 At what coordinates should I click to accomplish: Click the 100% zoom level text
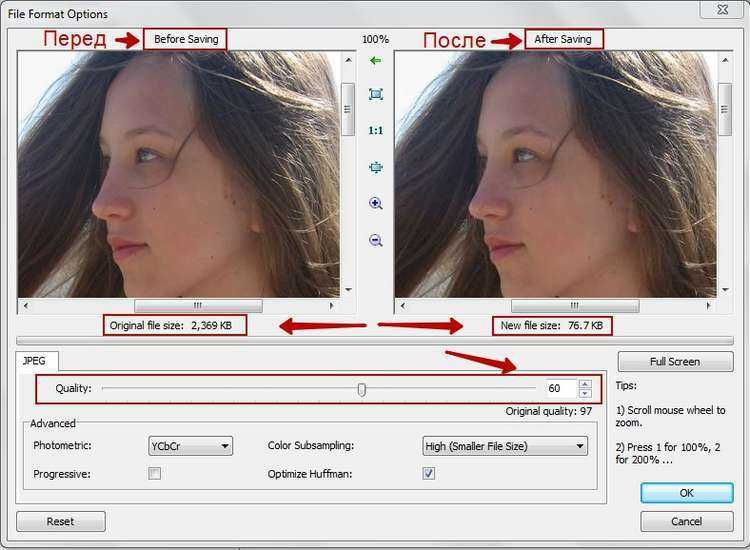click(x=375, y=39)
